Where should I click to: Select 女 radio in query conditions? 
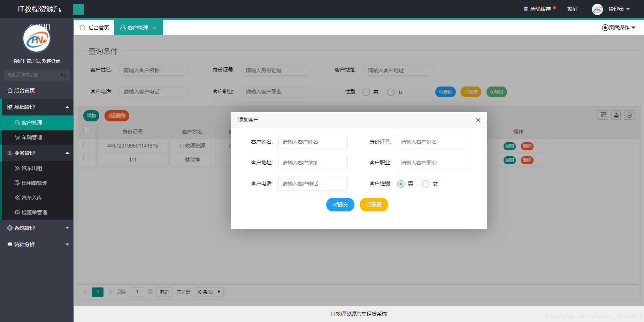391,92
